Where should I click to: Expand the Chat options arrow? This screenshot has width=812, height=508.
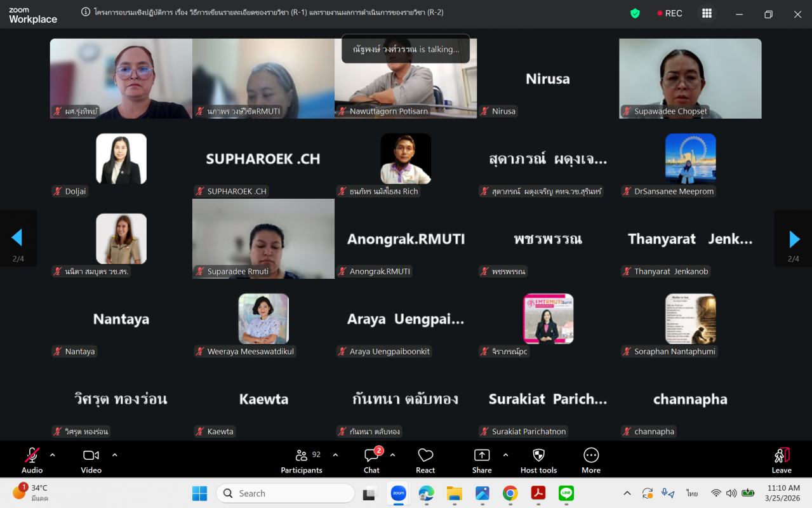pyautogui.click(x=392, y=455)
